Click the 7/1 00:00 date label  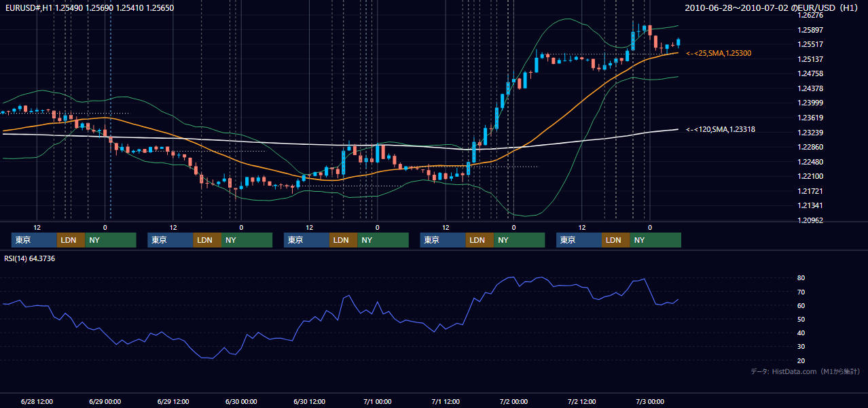pyautogui.click(x=377, y=401)
